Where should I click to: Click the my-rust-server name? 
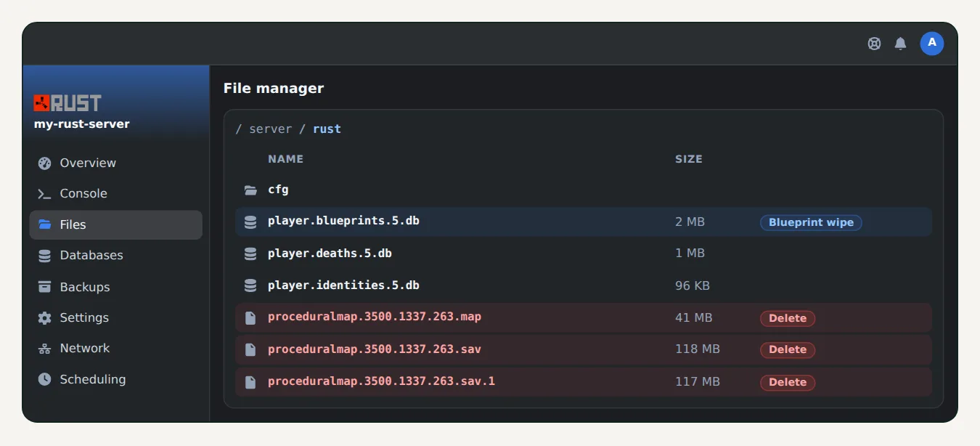pos(82,124)
